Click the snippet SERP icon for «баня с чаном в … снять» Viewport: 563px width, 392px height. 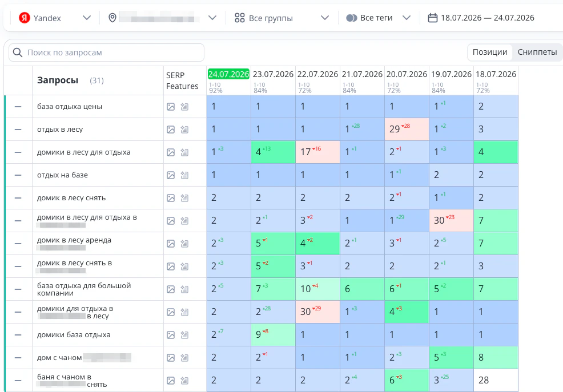point(184,381)
